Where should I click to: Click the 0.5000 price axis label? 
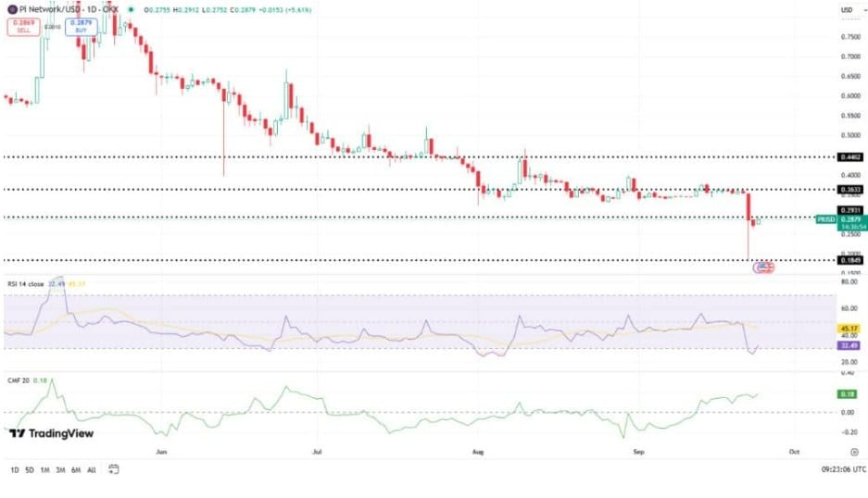[850, 135]
